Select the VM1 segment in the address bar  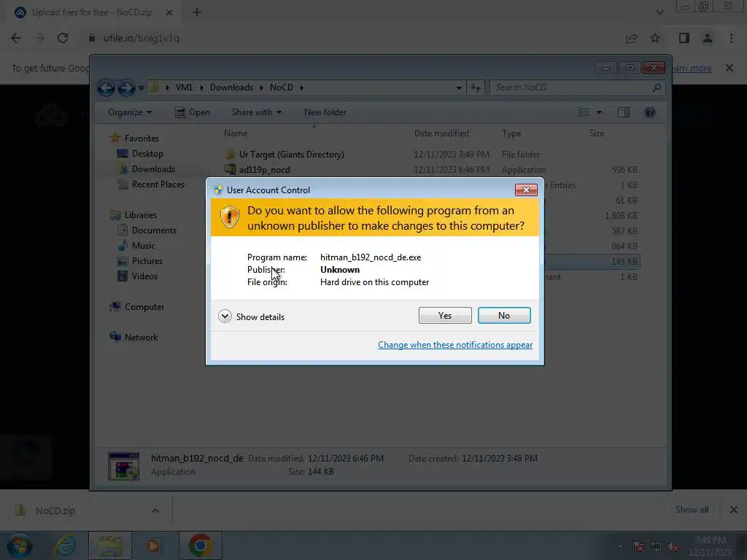184,87
